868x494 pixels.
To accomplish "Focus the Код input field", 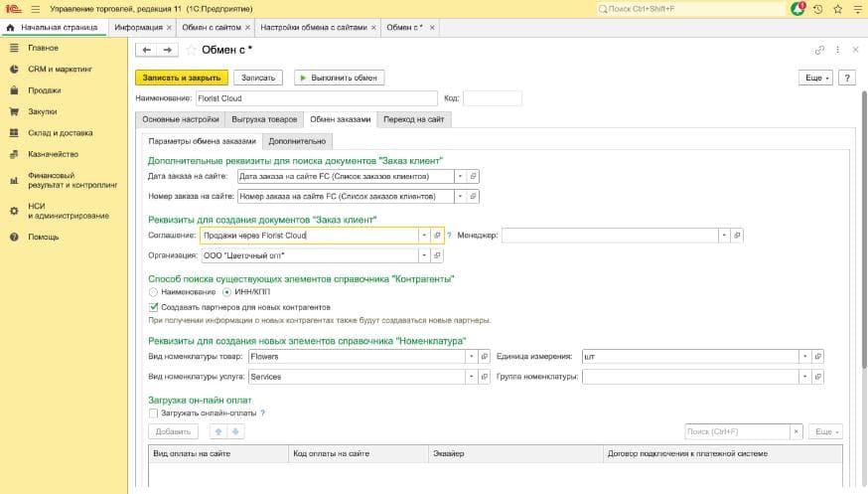I will point(493,98).
